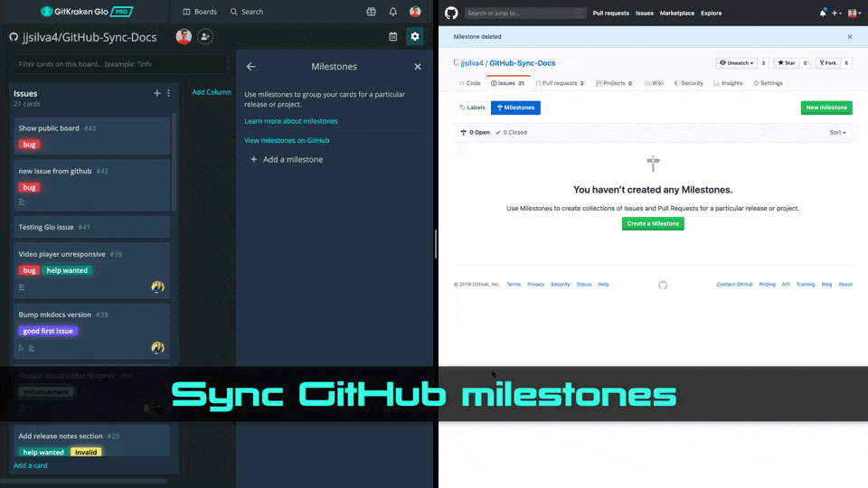Image resolution: width=868 pixels, height=488 pixels.
Task: Open Learn more about milestones link
Action: click(x=290, y=120)
